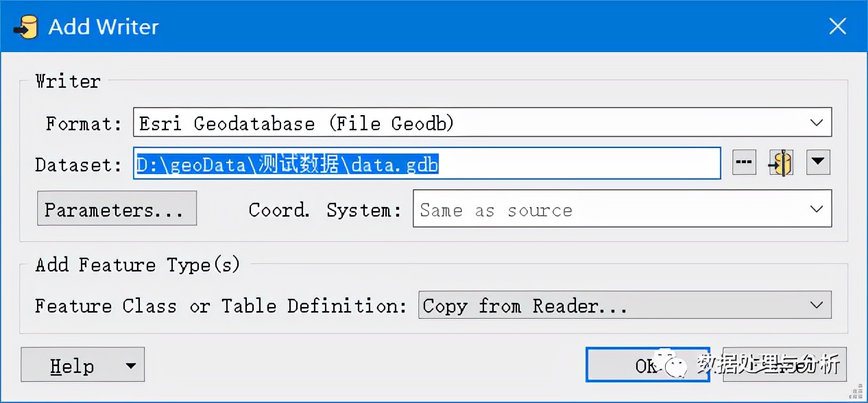The image size is (868, 403).
Task: Click the "Feature Class or Table Definition:" label
Action: (221, 306)
